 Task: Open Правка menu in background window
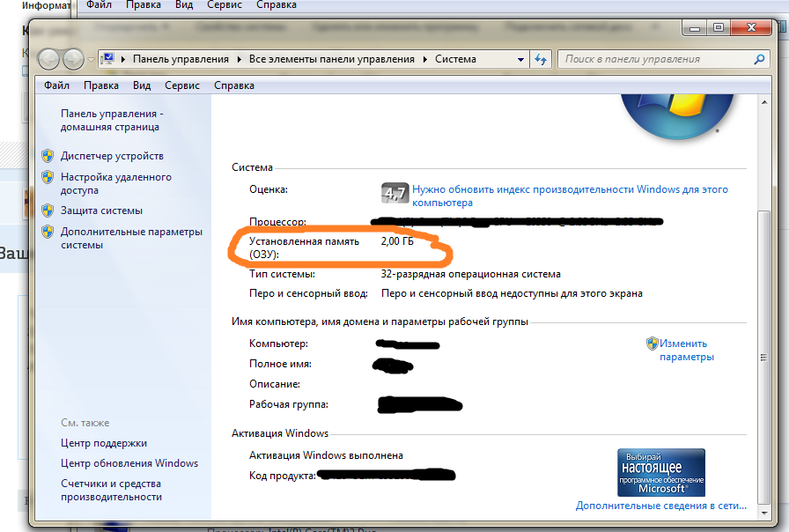(144, 5)
